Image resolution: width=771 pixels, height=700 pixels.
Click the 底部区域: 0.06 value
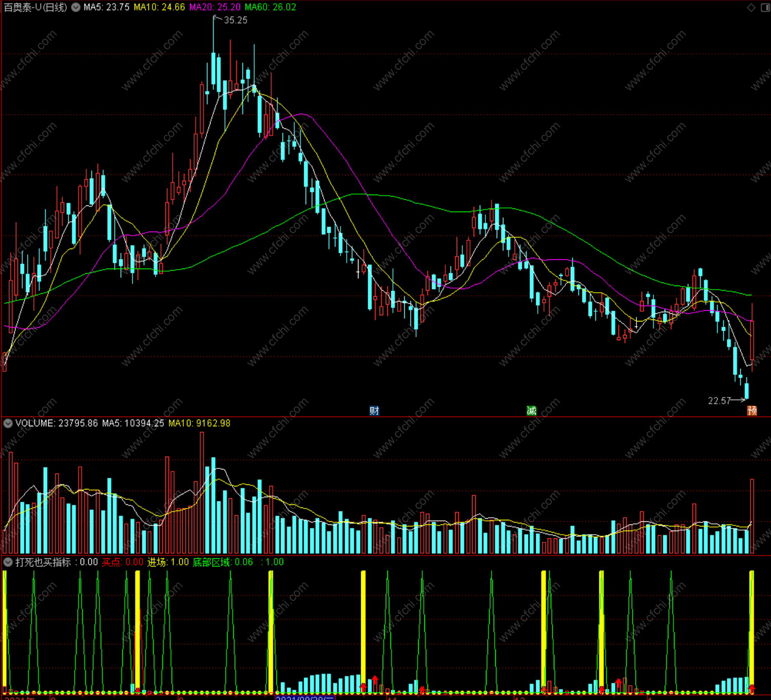click(222, 562)
